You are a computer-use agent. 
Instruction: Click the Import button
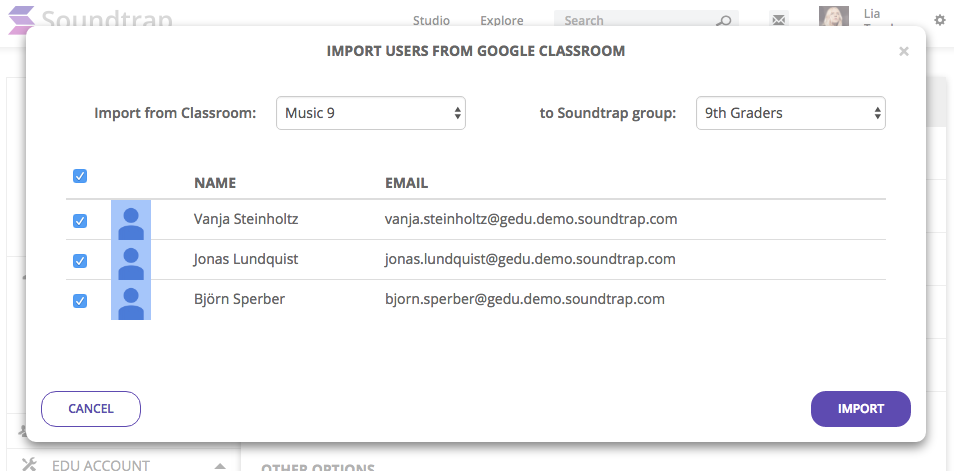point(860,409)
